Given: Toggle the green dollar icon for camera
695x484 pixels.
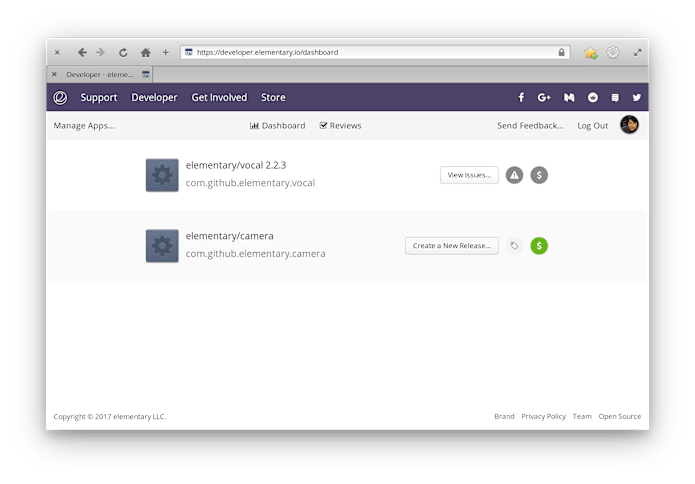Looking at the screenshot, I should 539,245.
